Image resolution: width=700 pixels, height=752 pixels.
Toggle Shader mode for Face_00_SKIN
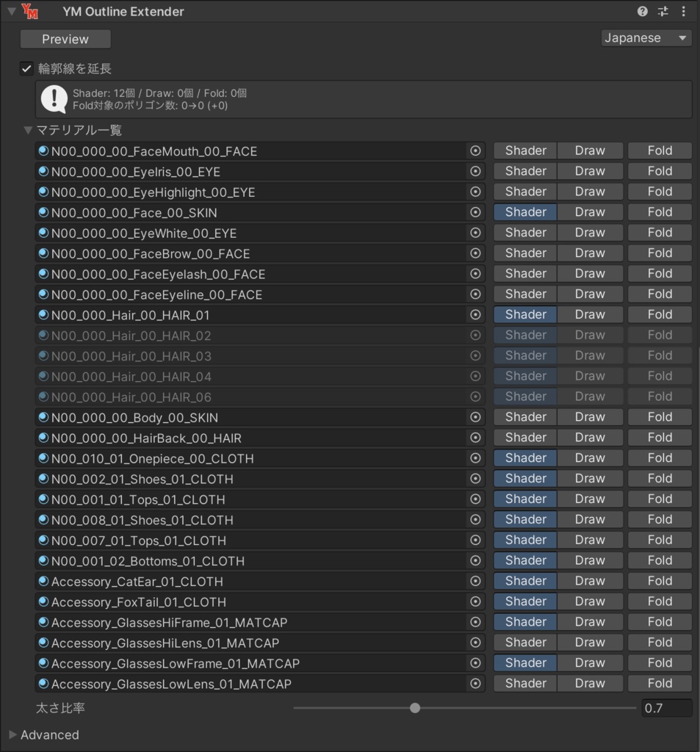tap(525, 212)
